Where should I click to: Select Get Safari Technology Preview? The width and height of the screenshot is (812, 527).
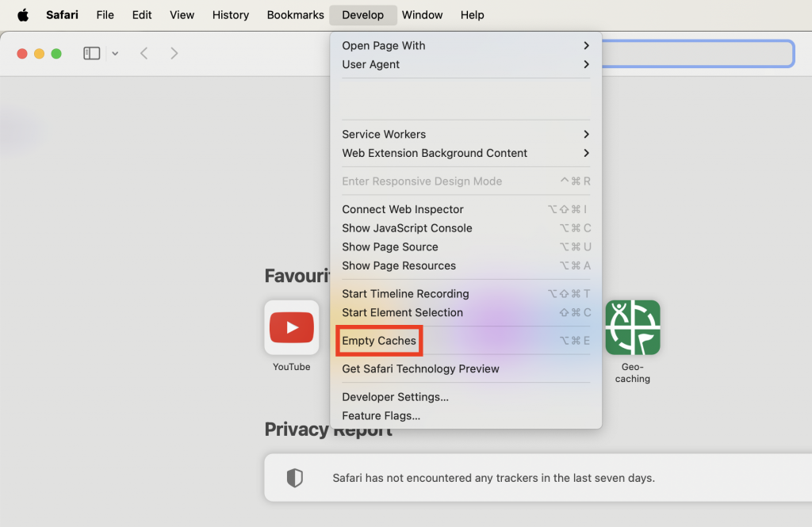pos(420,369)
